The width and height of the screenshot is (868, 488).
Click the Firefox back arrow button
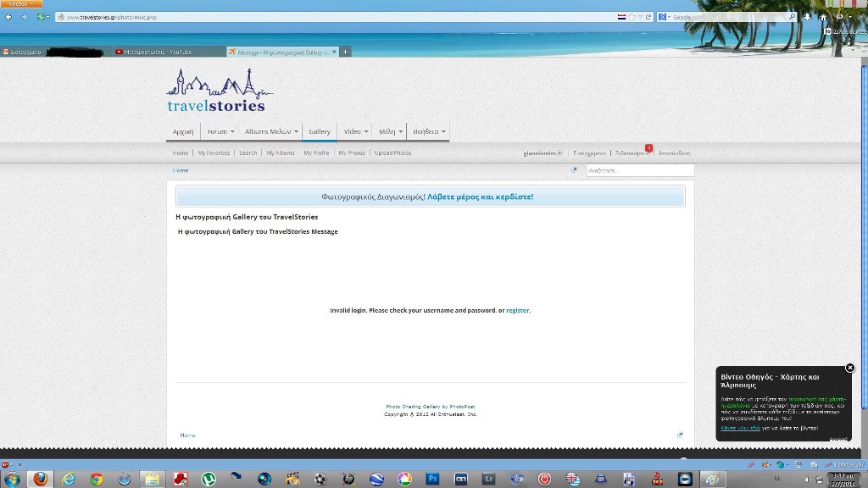click(x=9, y=17)
